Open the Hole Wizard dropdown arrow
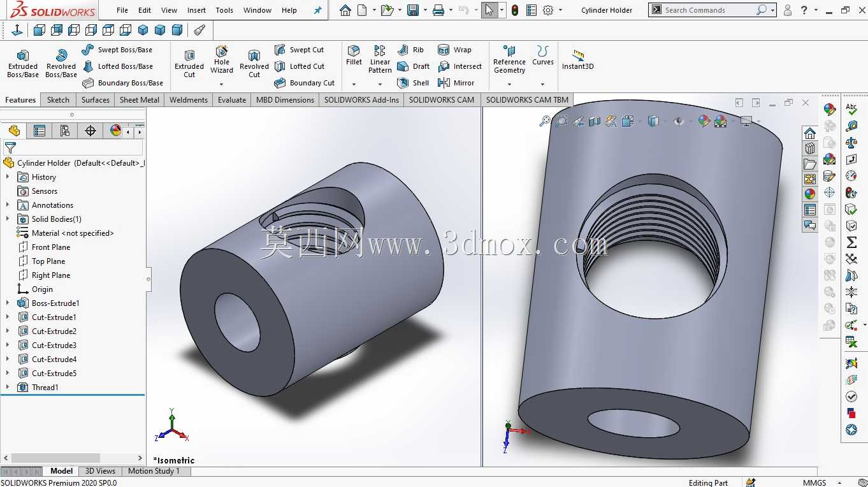The width and height of the screenshot is (868, 487). [222, 84]
